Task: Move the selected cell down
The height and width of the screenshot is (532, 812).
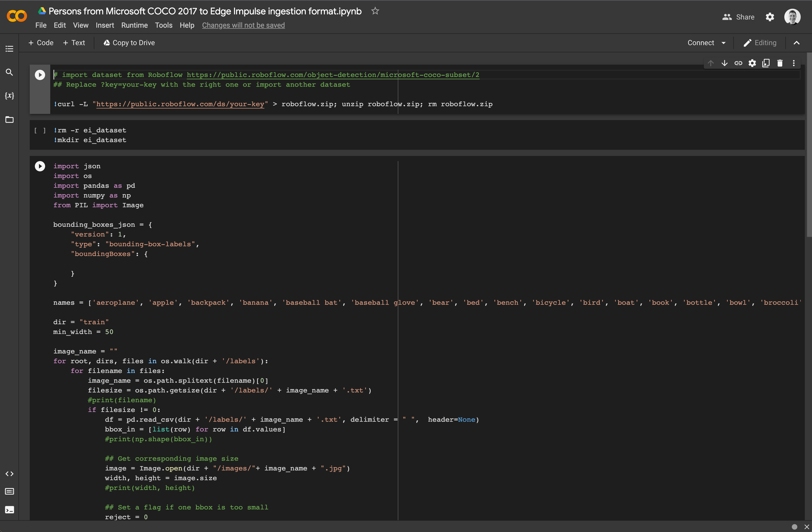Action: click(x=724, y=63)
